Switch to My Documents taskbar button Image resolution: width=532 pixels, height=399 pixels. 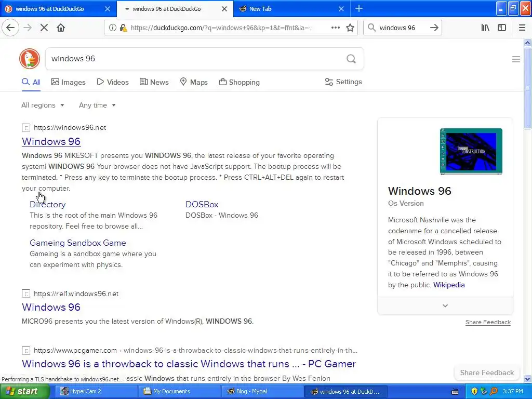pyautogui.click(x=179, y=392)
